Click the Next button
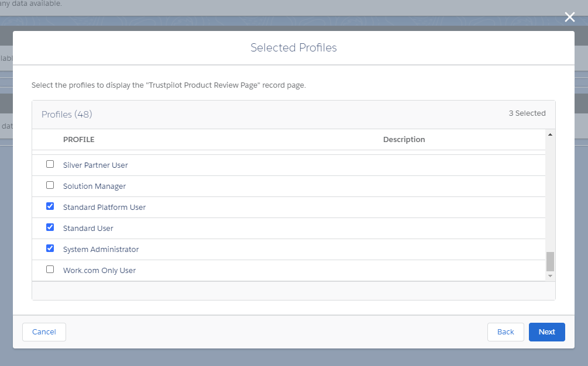 [x=546, y=332]
